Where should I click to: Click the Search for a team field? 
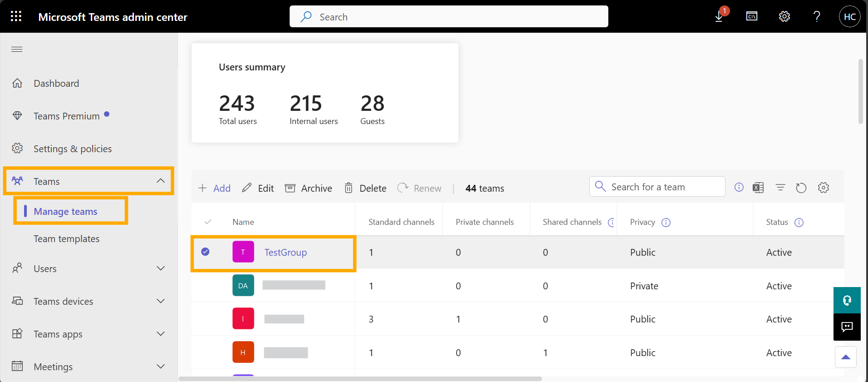click(657, 187)
